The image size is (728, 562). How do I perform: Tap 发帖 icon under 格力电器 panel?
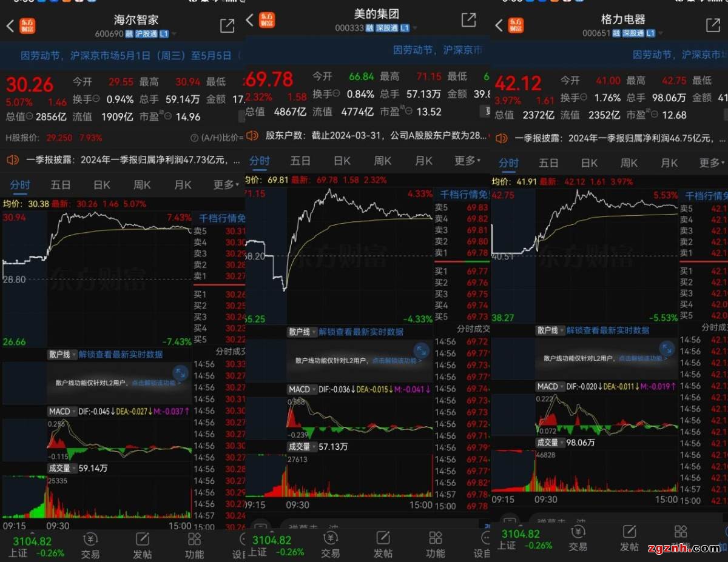tap(629, 538)
